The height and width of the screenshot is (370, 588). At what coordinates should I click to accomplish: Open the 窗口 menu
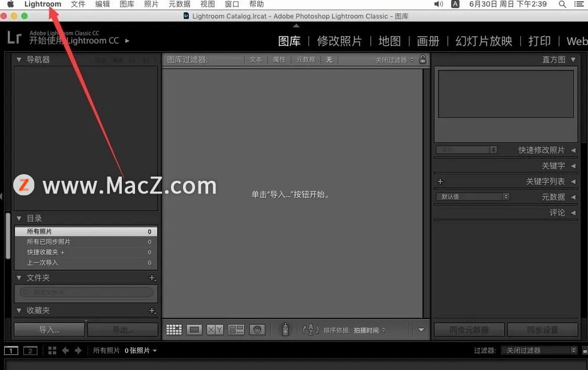pyautogui.click(x=232, y=4)
